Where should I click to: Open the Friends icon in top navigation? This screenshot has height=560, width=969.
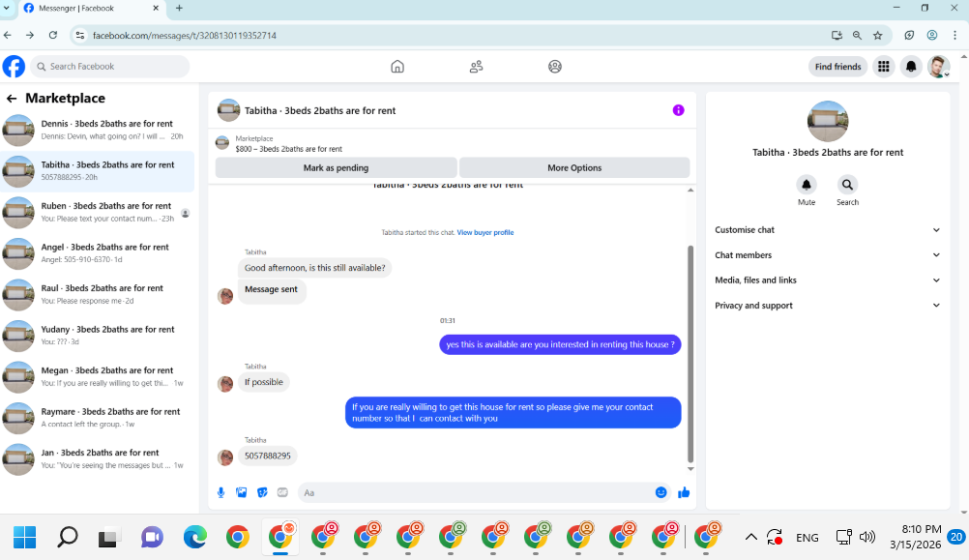click(476, 66)
